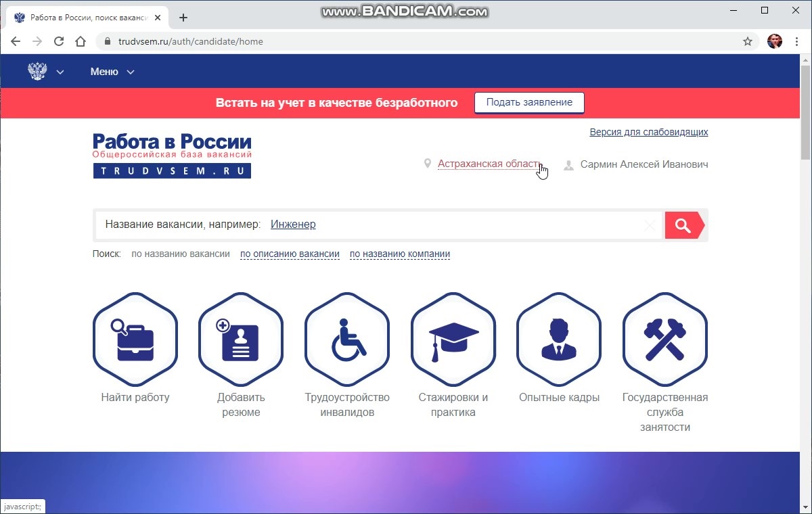The width and height of the screenshot is (812, 514).
Task: Click the user silhouette icon near the name
Action: pyautogui.click(x=569, y=164)
